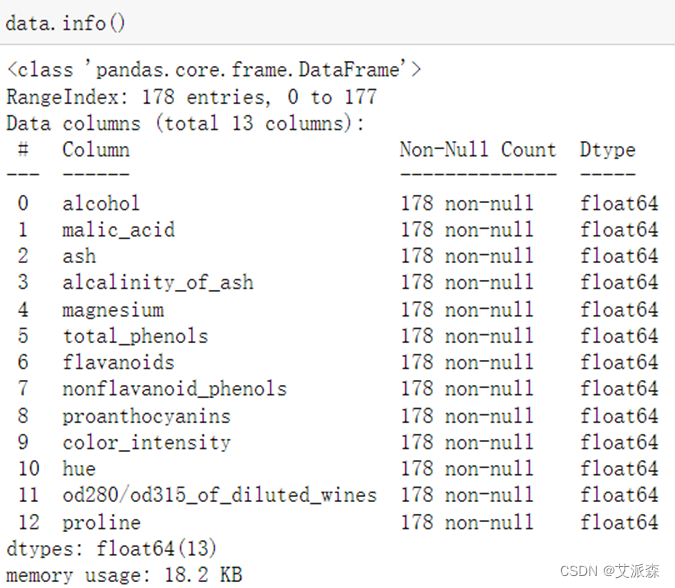
Task: Click the 'od280/od315_of_diluted_wines' column name
Action: pyautogui.click(x=219, y=495)
